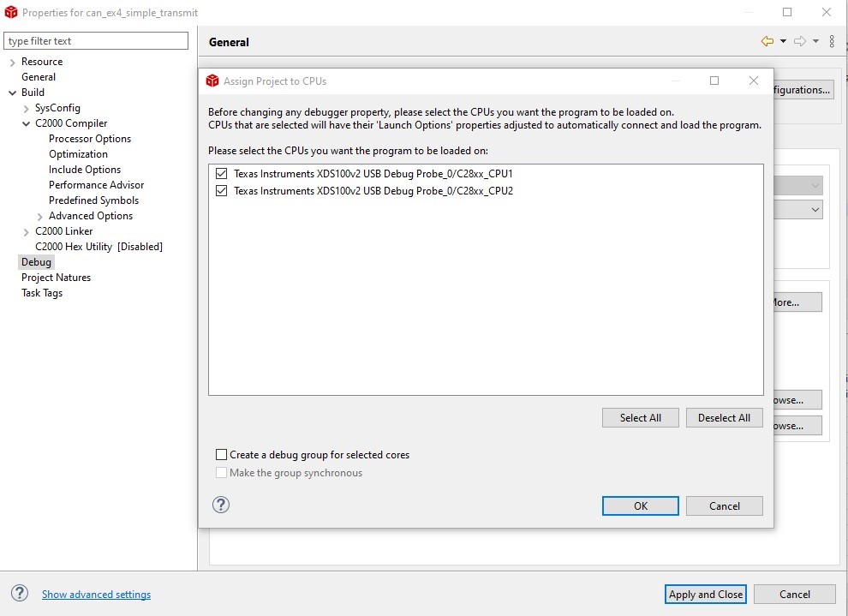This screenshot has width=848, height=616.
Task: Confirm CPU assignment with OK
Action: pos(641,505)
